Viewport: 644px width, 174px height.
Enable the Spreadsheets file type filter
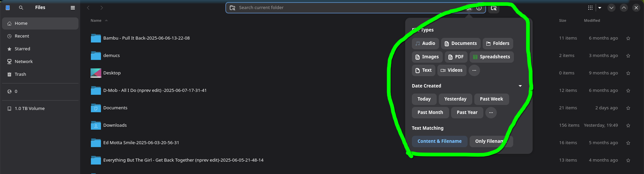(491, 57)
